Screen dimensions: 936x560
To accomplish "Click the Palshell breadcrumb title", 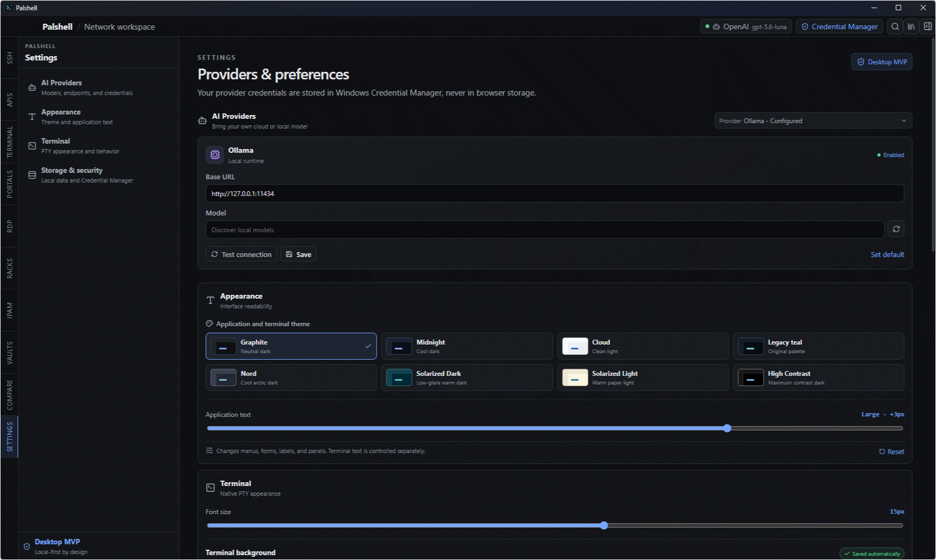I will 57,26.
